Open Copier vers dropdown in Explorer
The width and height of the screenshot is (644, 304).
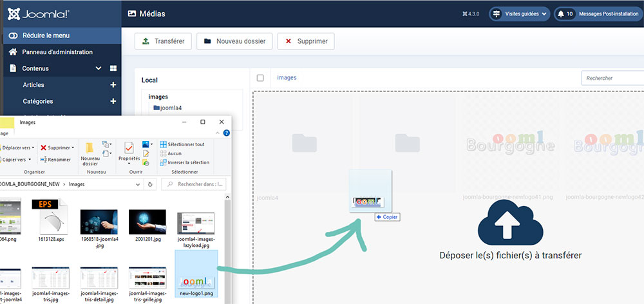click(x=15, y=159)
